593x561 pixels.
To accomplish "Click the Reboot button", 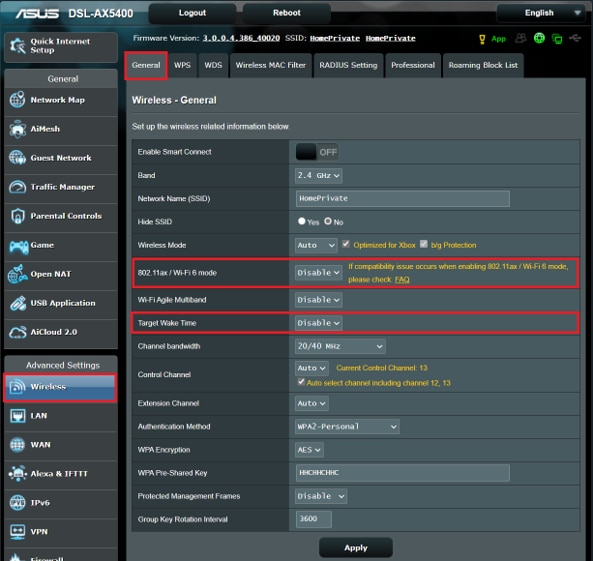I will [x=287, y=13].
